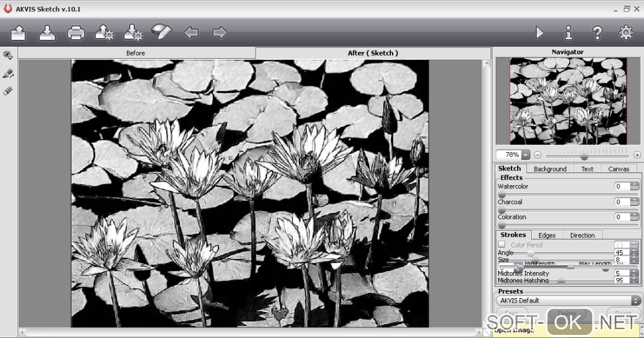This screenshot has height=338, width=644.
Task: Undo the last action with left arrow
Action: [191, 32]
